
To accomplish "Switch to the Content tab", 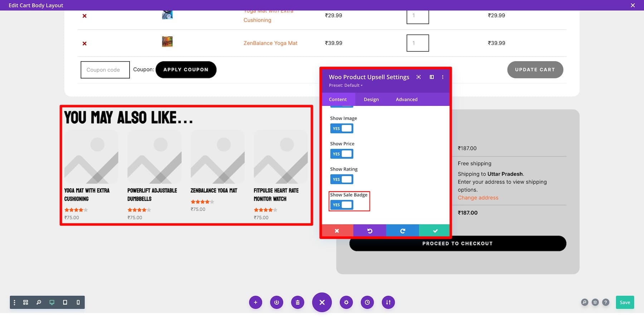I will (338, 100).
